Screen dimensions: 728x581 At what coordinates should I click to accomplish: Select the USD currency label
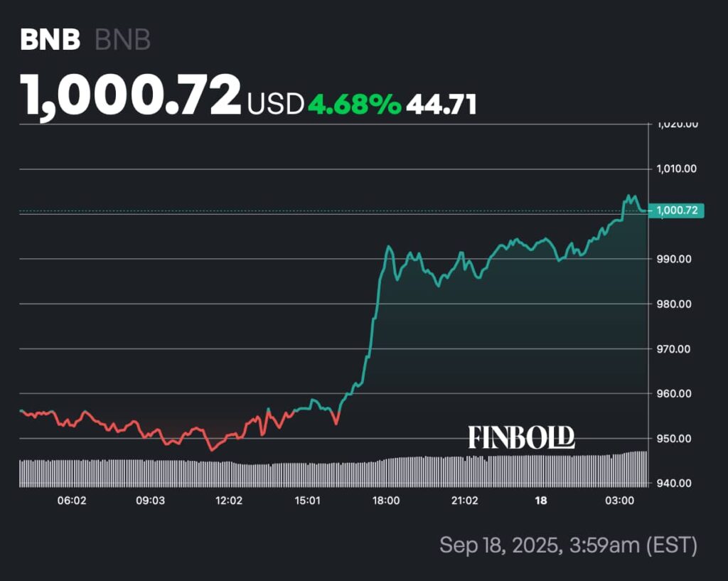pyautogui.click(x=275, y=105)
